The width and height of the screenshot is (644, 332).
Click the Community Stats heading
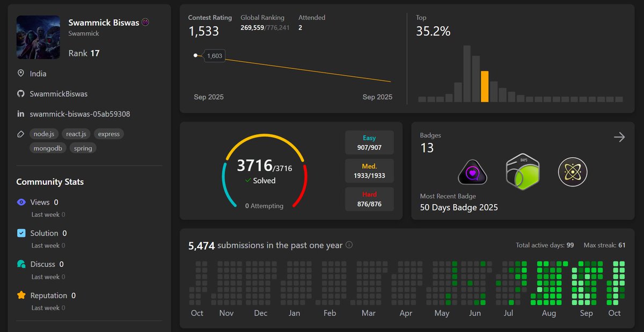pyautogui.click(x=50, y=182)
